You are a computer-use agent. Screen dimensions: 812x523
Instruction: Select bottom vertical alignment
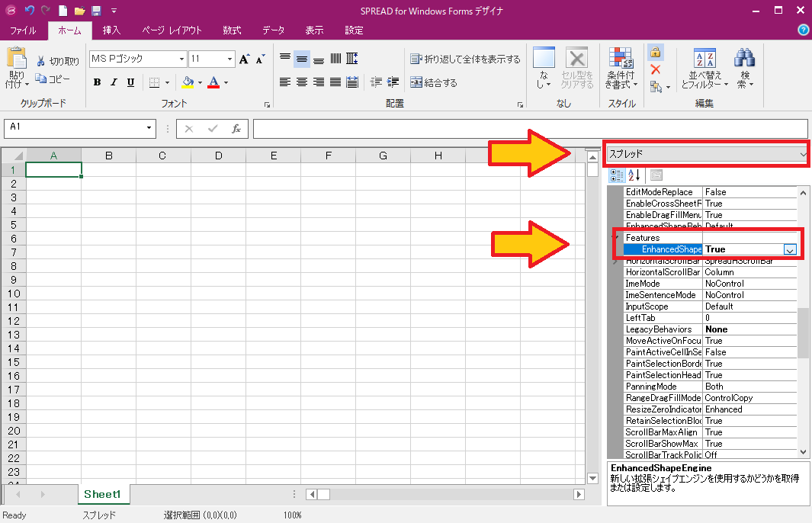pos(319,59)
